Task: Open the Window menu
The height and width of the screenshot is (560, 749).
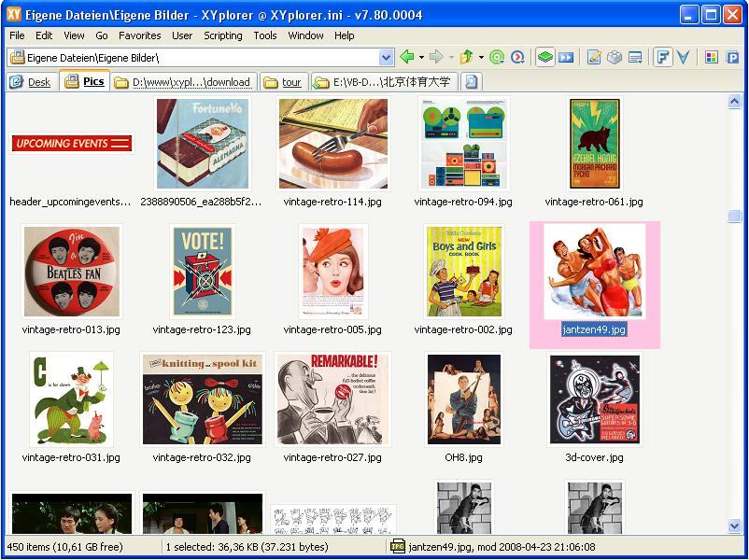Action: pos(305,35)
